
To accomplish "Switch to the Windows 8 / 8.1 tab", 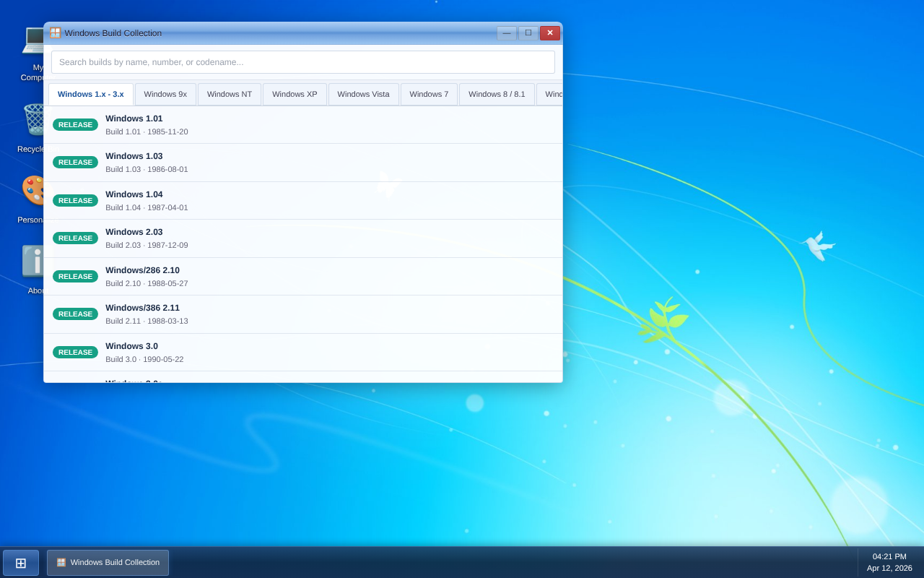I will tap(497, 94).
